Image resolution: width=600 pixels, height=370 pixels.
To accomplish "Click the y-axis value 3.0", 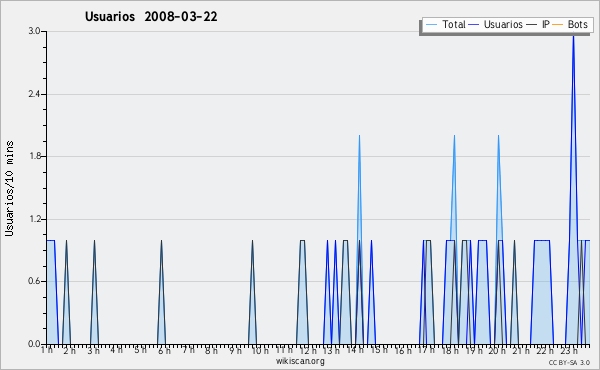I will [x=34, y=31].
